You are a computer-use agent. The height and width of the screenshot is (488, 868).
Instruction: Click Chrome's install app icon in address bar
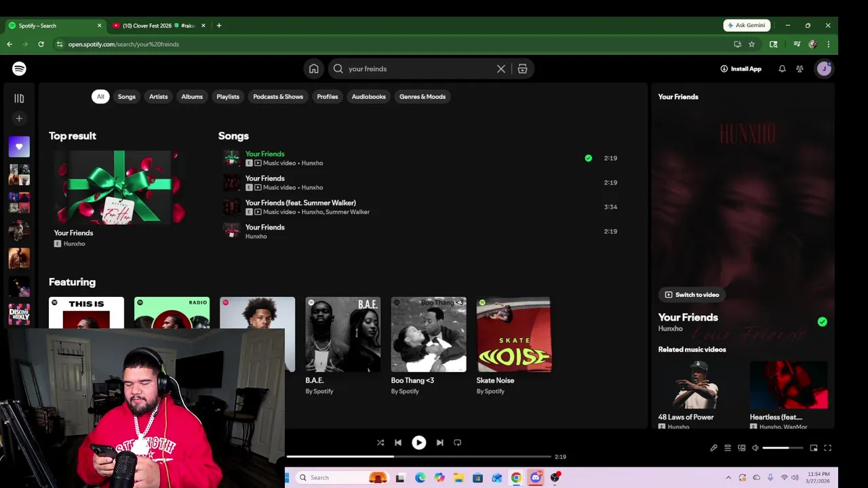pos(737,44)
